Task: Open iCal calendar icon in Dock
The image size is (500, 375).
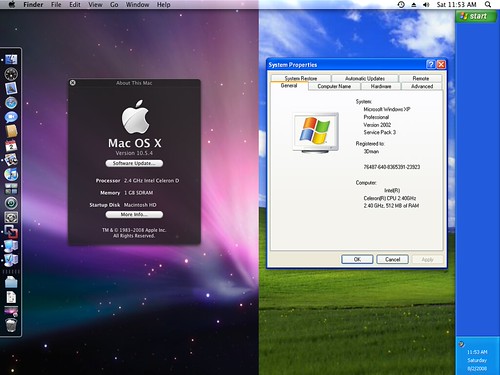Action: (x=11, y=146)
